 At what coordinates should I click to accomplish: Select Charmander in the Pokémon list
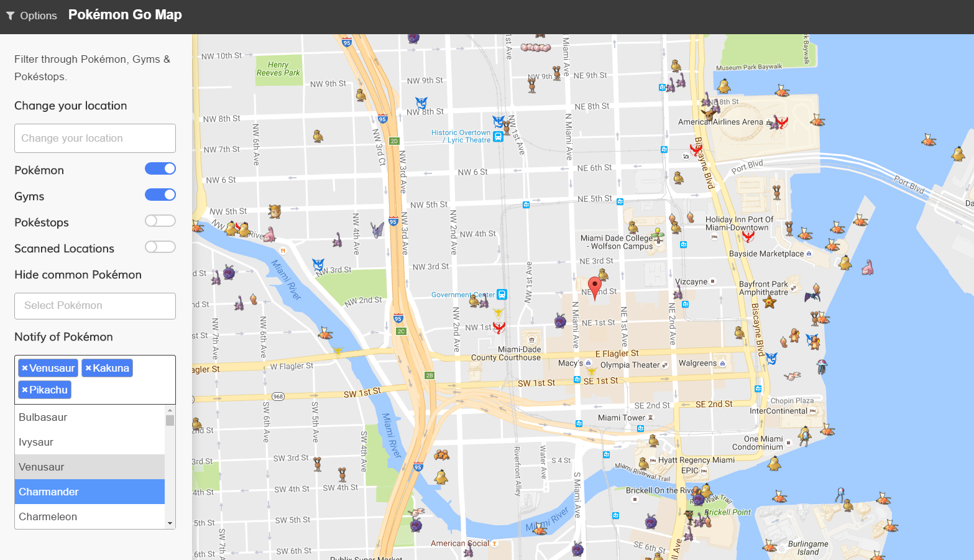90,492
